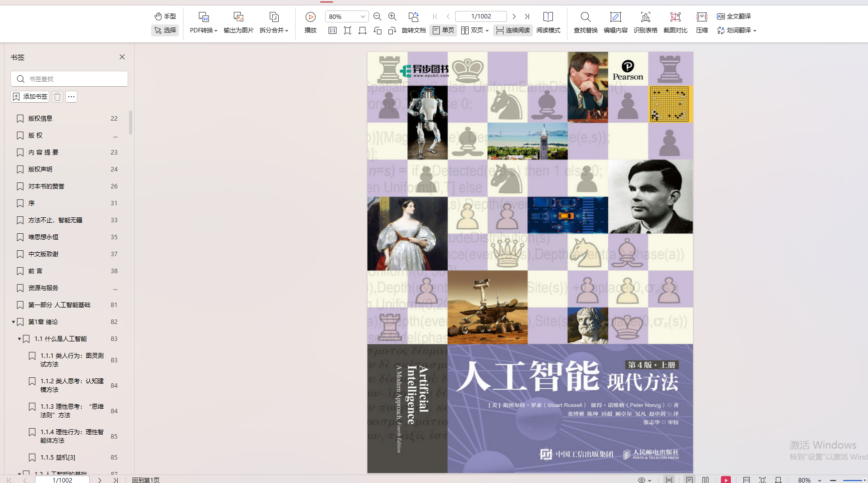868x483 pixels.
Task: Open the 1.1.1 类人行为 bookmark entry
Action: 72,360
